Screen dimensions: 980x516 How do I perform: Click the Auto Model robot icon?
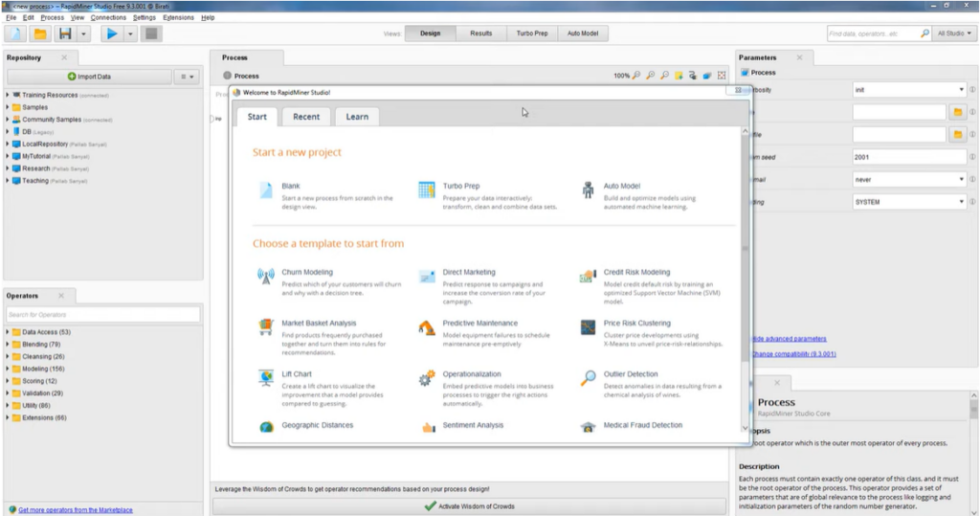pyautogui.click(x=588, y=191)
